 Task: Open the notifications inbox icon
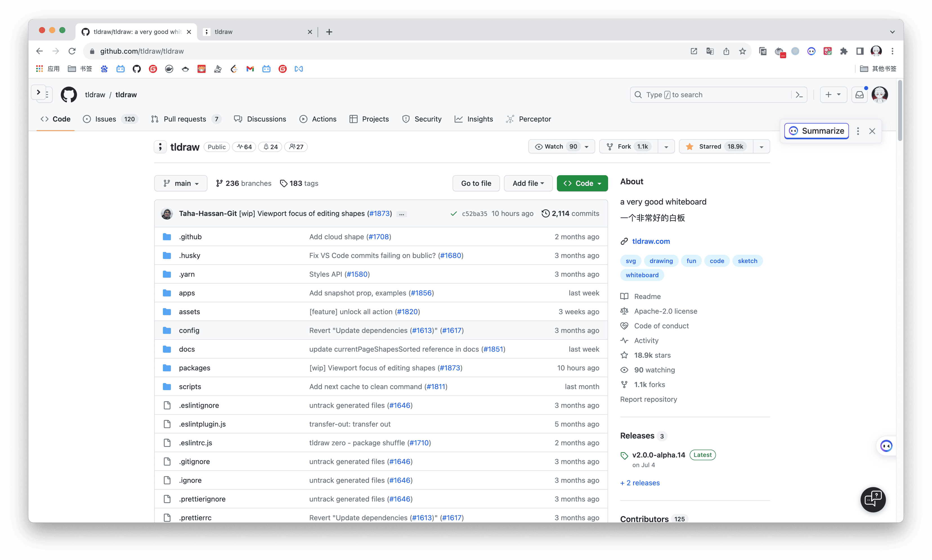tap(859, 95)
